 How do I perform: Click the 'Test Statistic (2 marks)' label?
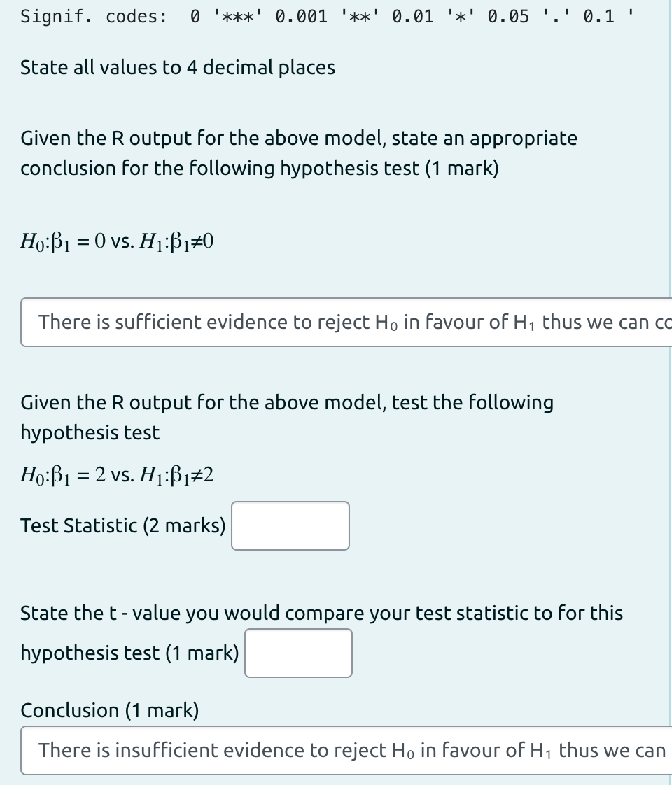point(122,525)
